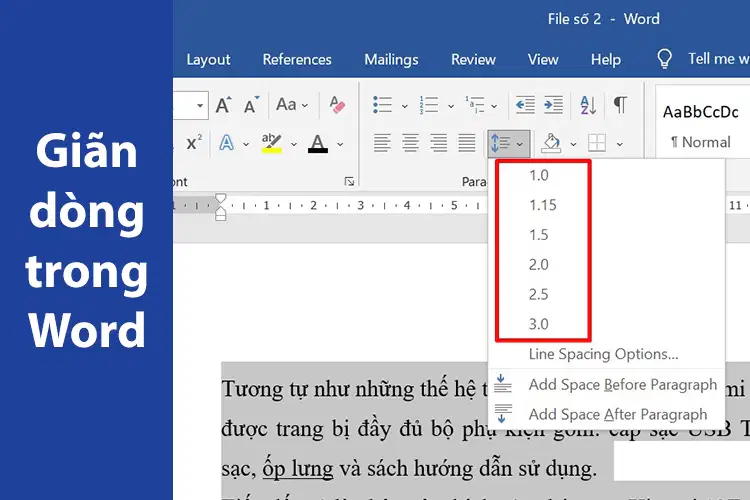Center align text with the alignment icon
Screen dimensions: 750x500
click(410, 143)
